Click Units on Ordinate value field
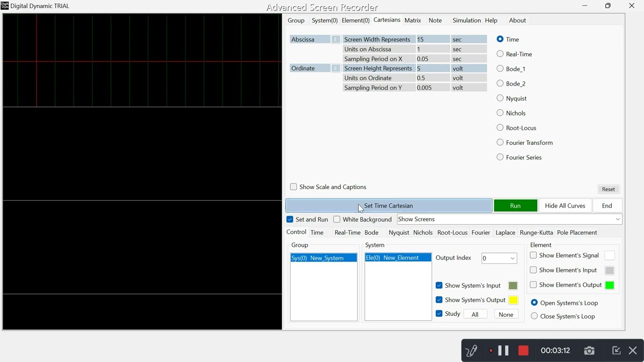Image resolution: width=644 pixels, height=362 pixels. [432, 78]
